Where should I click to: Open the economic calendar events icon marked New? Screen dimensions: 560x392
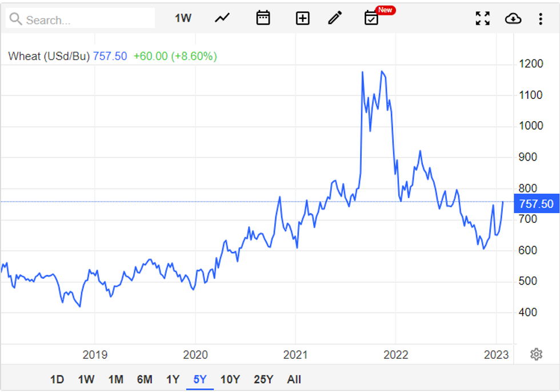point(372,18)
